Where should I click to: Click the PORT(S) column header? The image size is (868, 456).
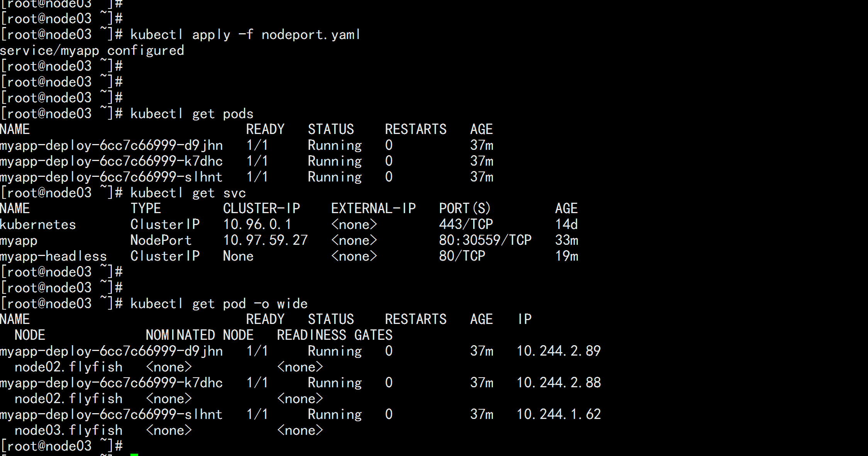coord(465,209)
